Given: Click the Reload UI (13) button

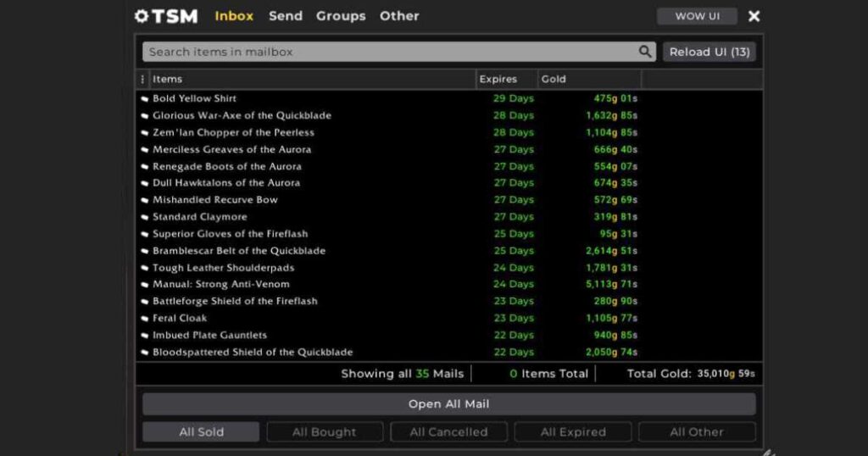Looking at the screenshot, I should click(x=709, y=52).
